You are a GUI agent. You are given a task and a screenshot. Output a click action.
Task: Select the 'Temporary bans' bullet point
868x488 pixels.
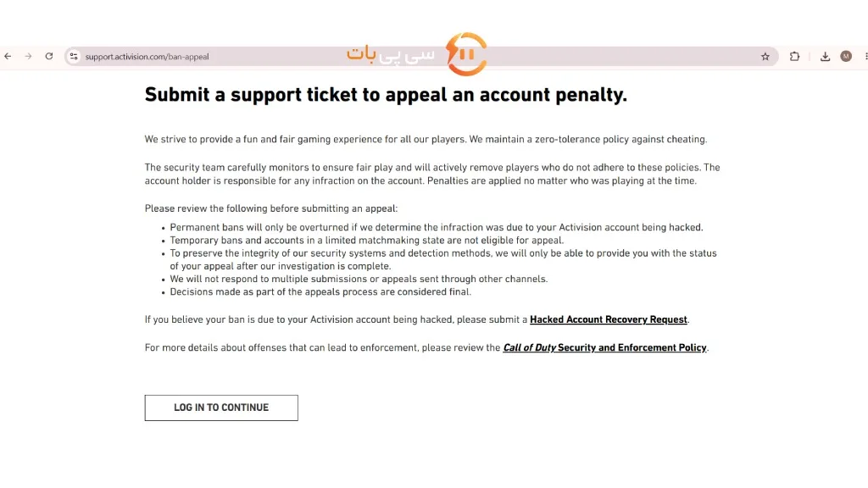366,241
